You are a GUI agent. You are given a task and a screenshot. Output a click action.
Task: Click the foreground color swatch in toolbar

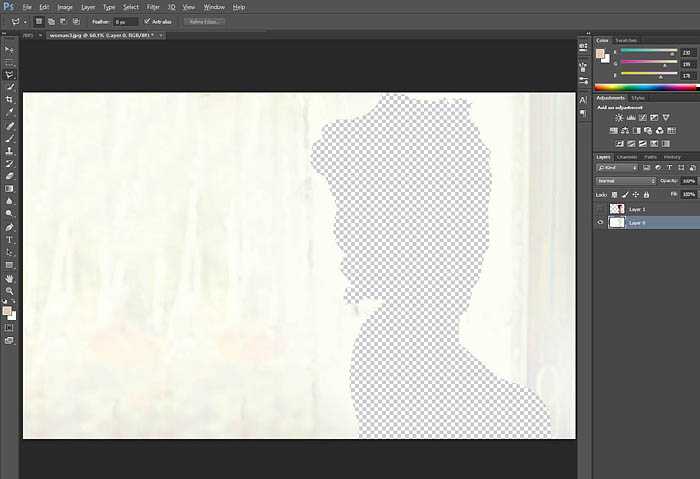(x=7, y=311)
